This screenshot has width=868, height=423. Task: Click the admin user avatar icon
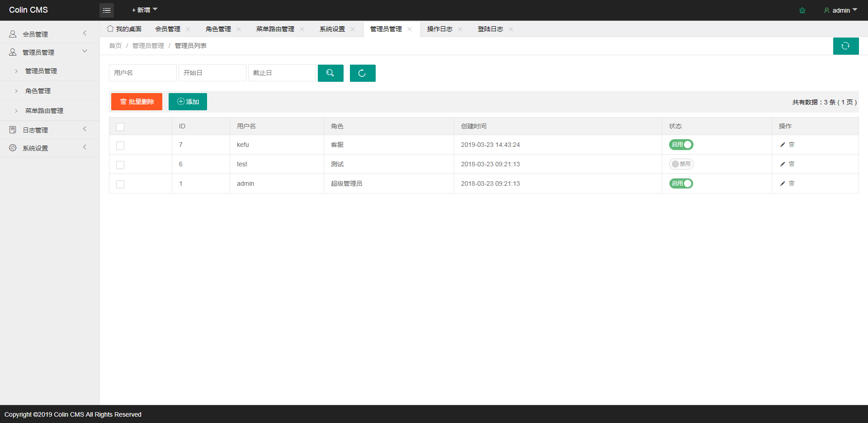click(x=826, y=10)
